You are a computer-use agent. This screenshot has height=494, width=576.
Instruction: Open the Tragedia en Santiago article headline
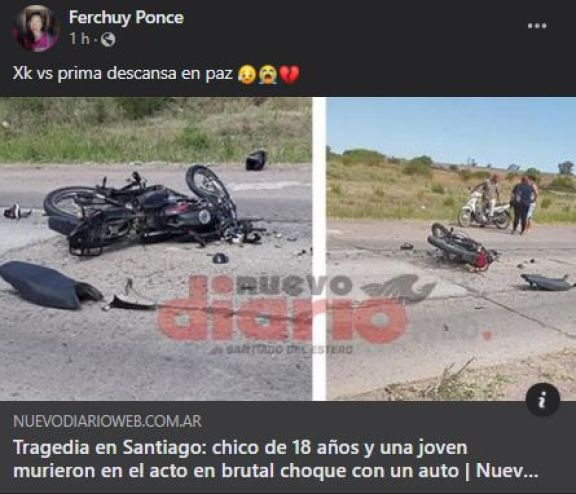(275, 459)
